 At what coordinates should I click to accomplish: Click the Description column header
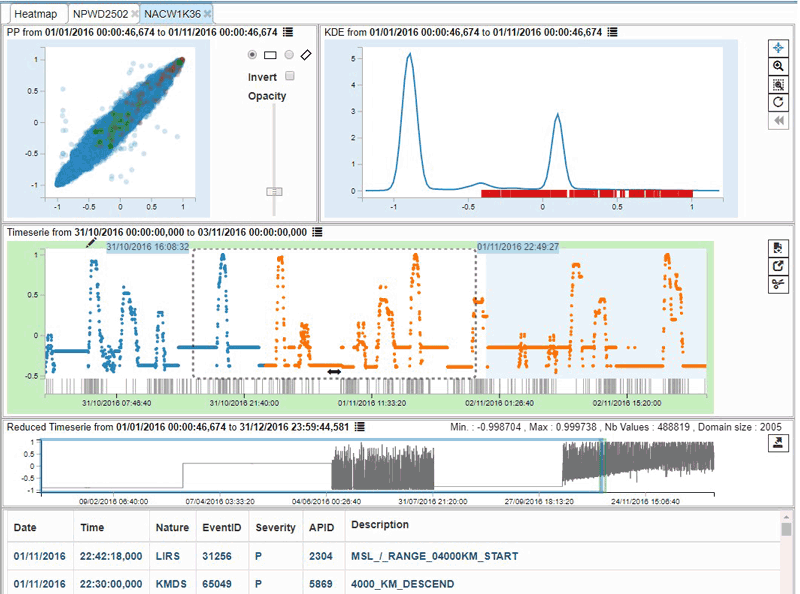coord(380,525)
